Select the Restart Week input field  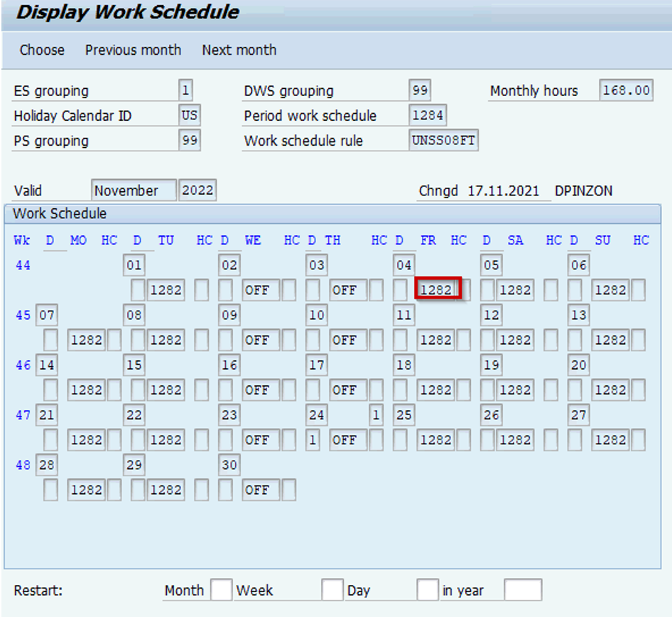[x=332, y=590]
